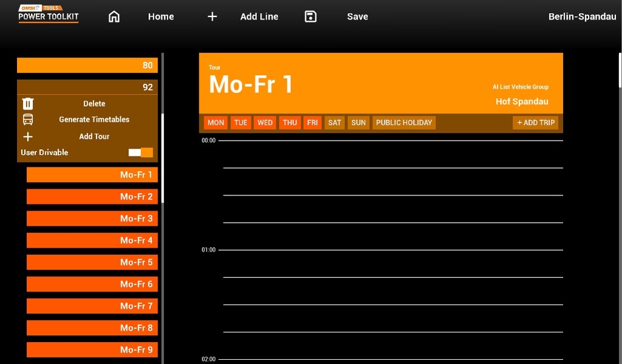Enable the SUN day button
Image resolution: width=622 pixels, height=364 pixels.
tap(358, 123)
